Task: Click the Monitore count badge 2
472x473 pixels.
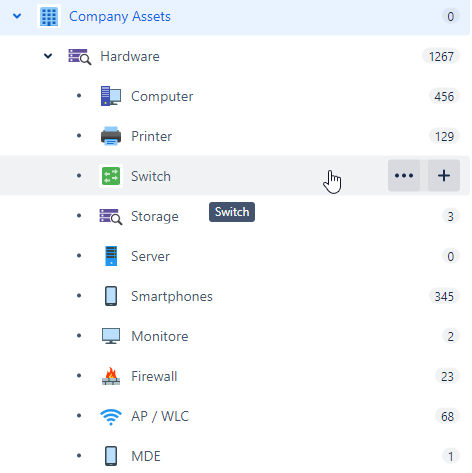Action: [451, 336]
